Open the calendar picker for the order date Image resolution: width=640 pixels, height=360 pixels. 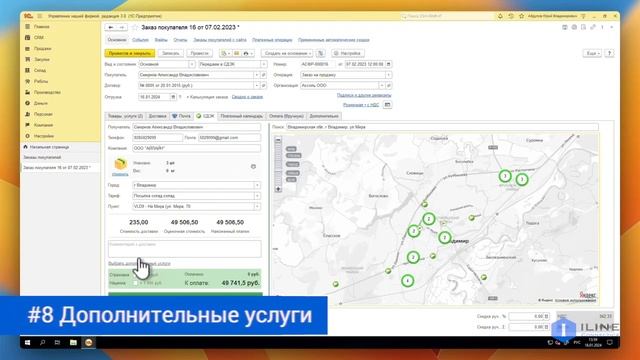pyautogui.click(x=388, y=64)
